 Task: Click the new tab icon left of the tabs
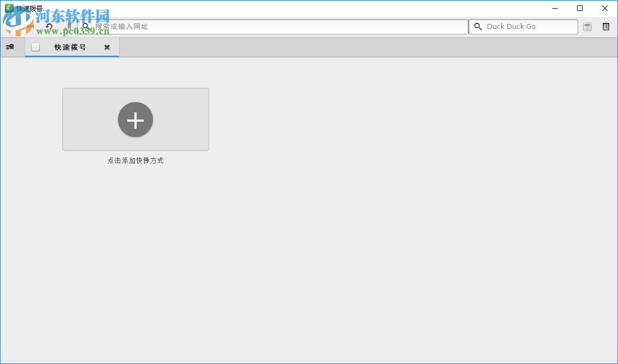click(10, 47)
